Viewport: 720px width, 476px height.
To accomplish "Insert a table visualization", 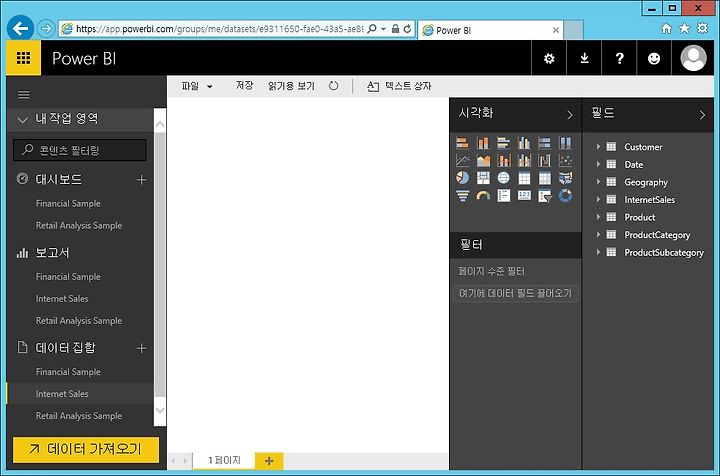I will 524,178.
